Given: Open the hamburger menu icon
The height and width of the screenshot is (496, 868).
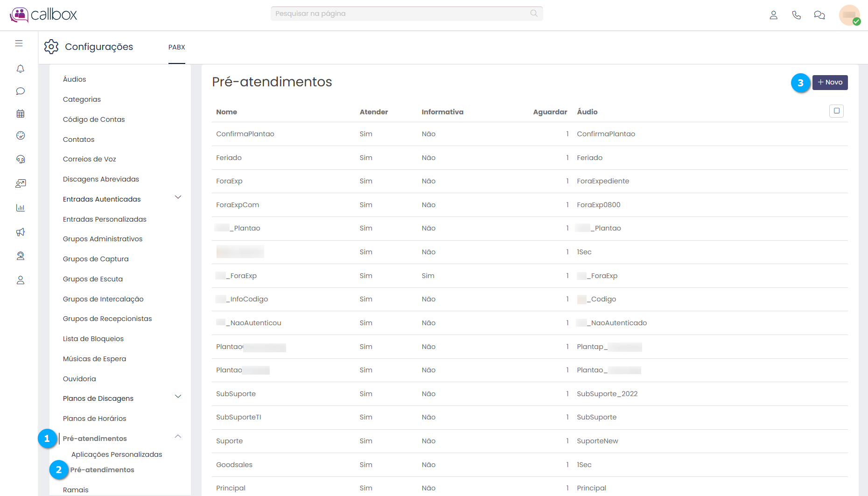Looking at the screenshot, I should pyautogui.click(x=19, y=43).
